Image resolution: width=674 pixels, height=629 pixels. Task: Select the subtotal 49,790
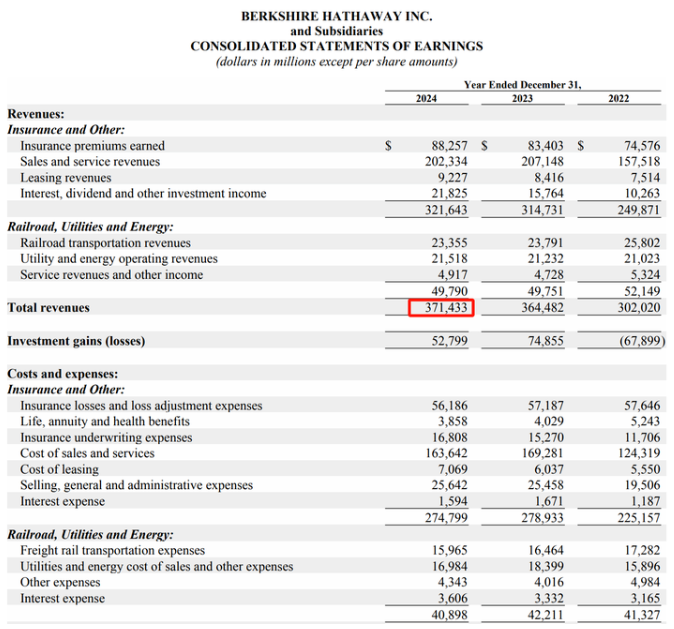(450, 291)
